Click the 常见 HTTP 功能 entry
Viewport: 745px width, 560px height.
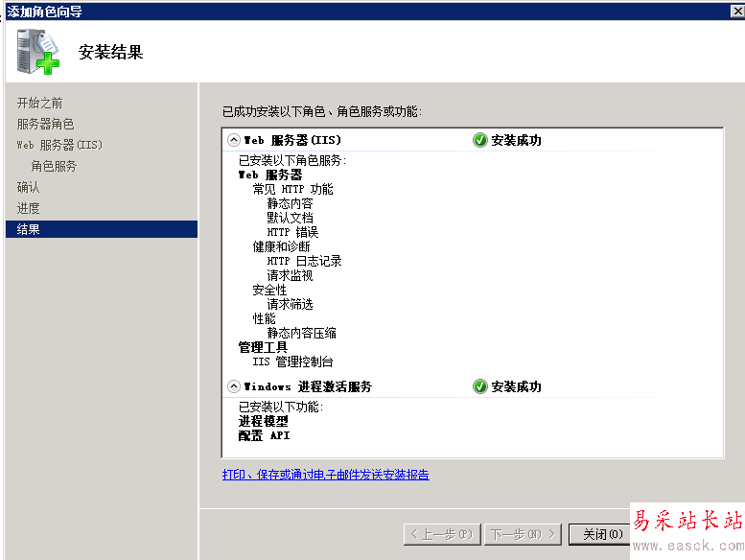(293, 189)
